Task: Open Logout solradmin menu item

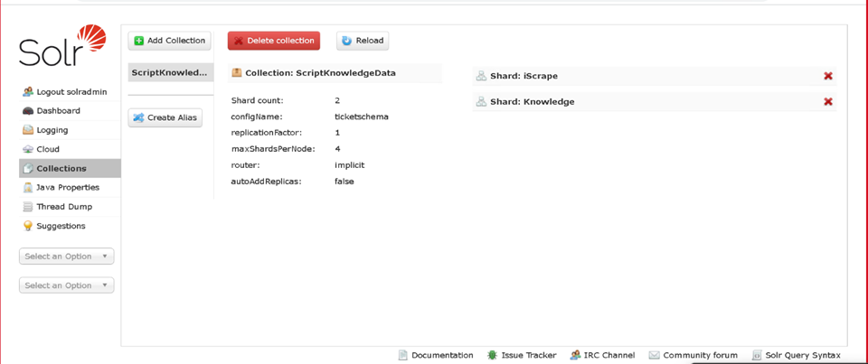Action: (70, 92)
